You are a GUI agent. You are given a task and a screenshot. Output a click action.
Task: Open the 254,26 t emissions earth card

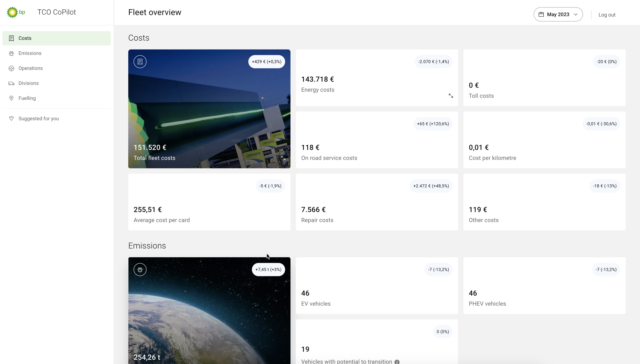(x=209, y=311)
